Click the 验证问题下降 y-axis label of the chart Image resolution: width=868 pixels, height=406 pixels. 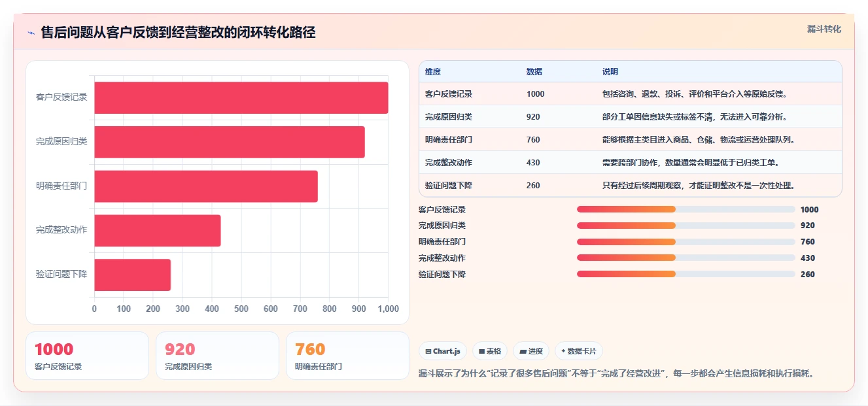pyautogui.click(x=61, y=275)
